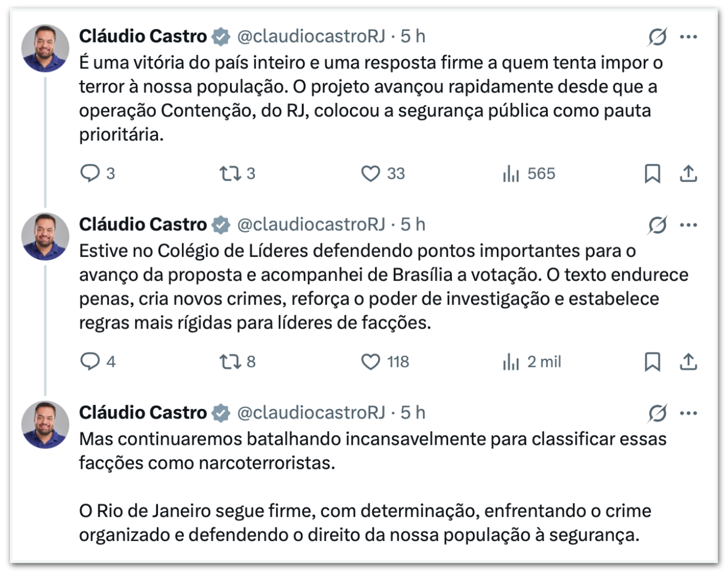Open Grok icon on the first tweet
This screenshot has width=728, height=576.
[x=657, y=37]
